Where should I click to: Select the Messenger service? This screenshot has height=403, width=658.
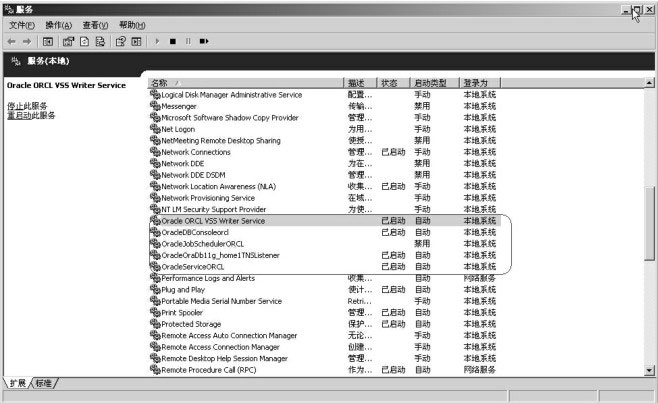(179, 106)
